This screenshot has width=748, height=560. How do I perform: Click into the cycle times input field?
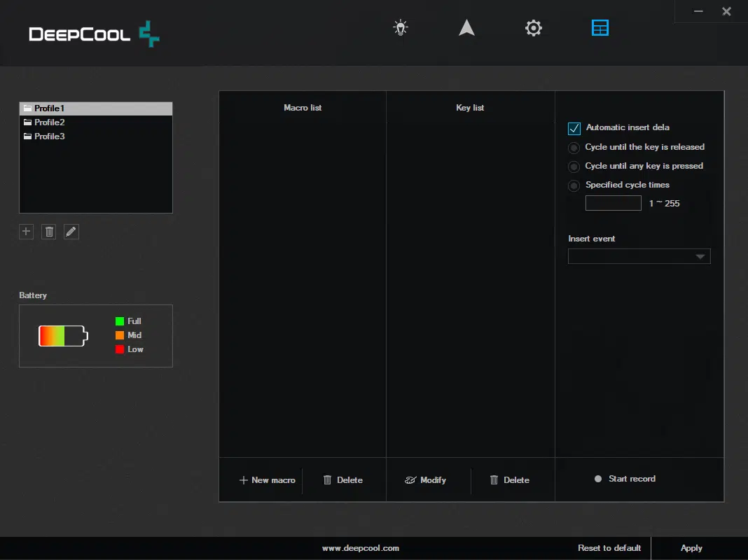[613, 204]
